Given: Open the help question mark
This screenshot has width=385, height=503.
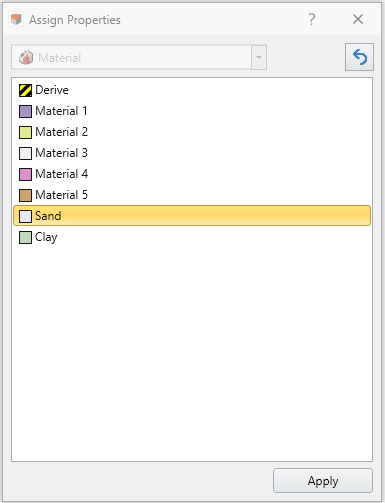Looking at the screenshot, I should coord(311,19).
